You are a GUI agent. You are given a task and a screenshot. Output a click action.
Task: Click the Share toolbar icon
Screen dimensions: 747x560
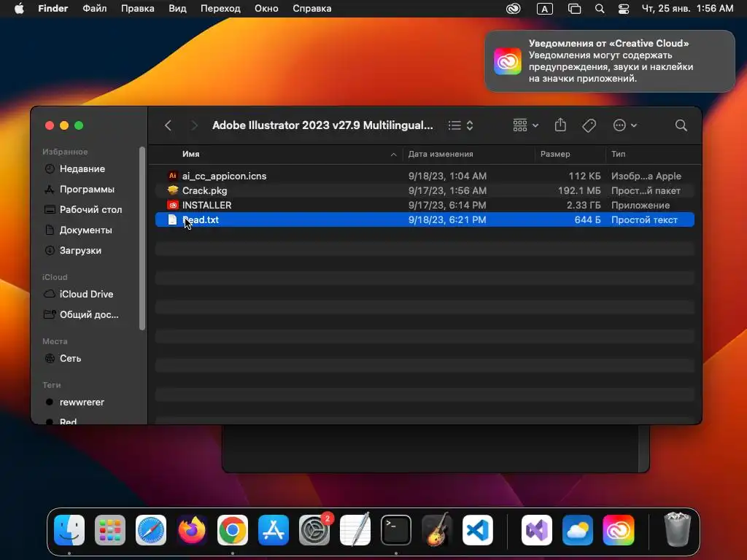(560, 125)
